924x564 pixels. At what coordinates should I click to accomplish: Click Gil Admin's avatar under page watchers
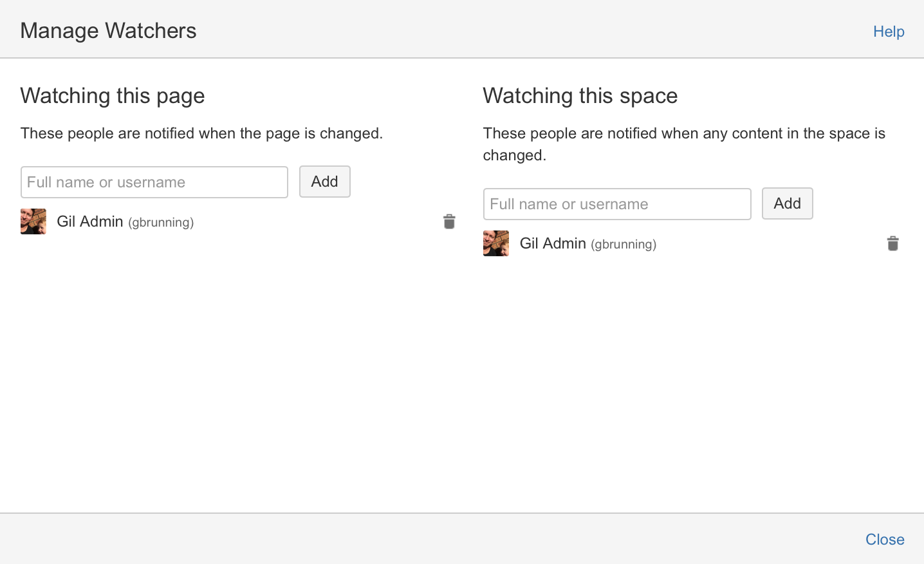[x=33, y=221]
